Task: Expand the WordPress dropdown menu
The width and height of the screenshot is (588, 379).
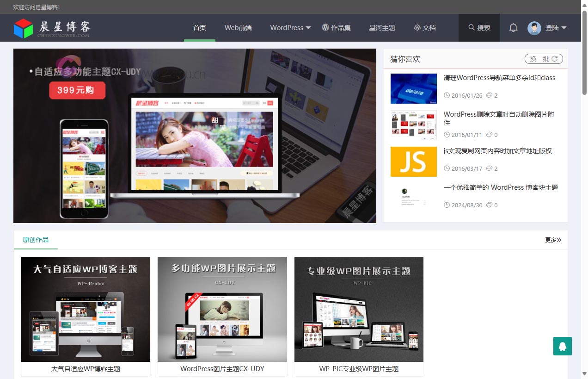Action: click(290, 28)
